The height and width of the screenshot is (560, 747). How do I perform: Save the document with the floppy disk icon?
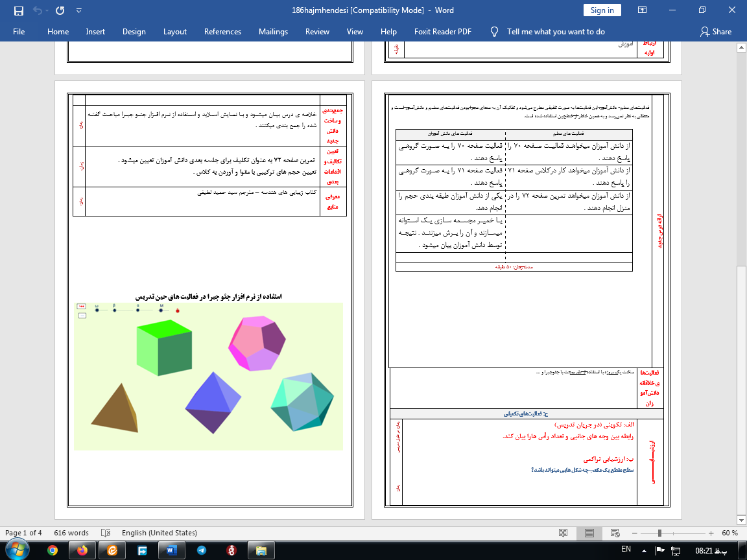[x=19, y=10]
